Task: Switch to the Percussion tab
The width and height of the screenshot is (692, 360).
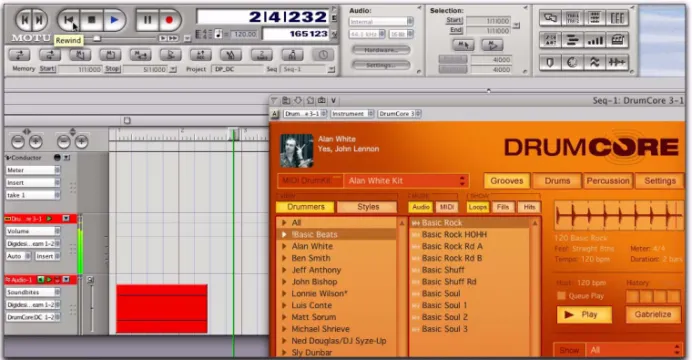Action: coord(608,181)
